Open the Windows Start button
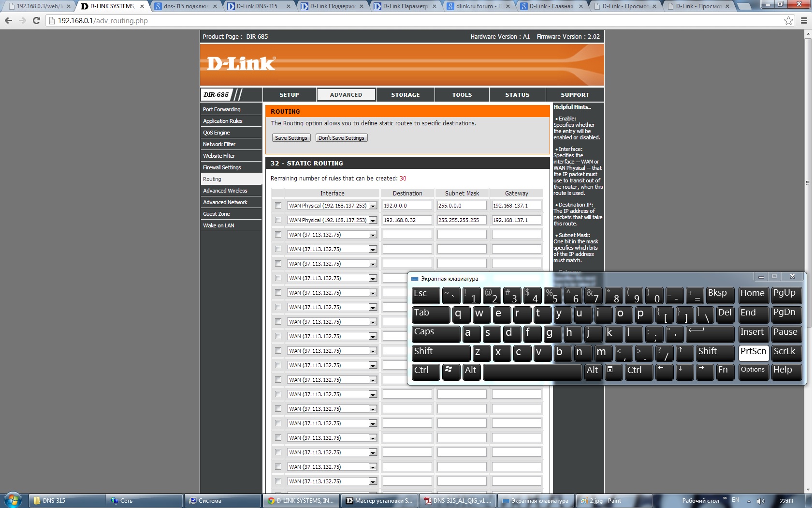The width and height of the screenshot is (812, 508). tap(13, 500)
